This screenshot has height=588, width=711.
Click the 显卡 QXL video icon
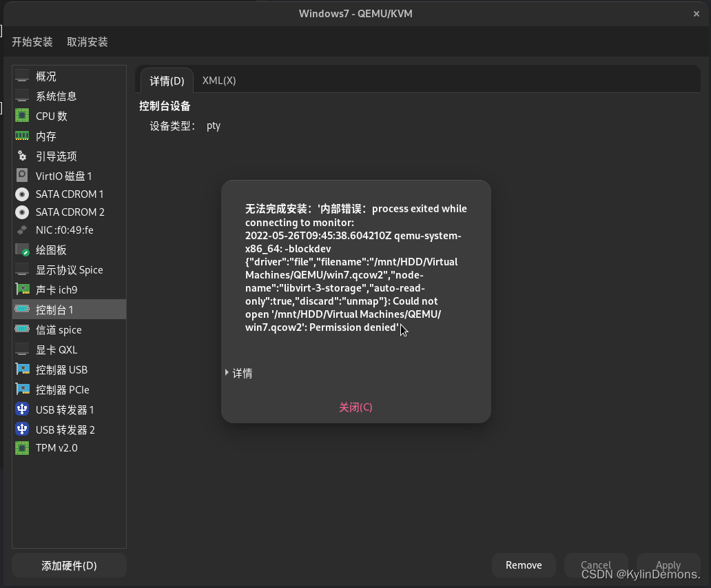coord(22,349)
